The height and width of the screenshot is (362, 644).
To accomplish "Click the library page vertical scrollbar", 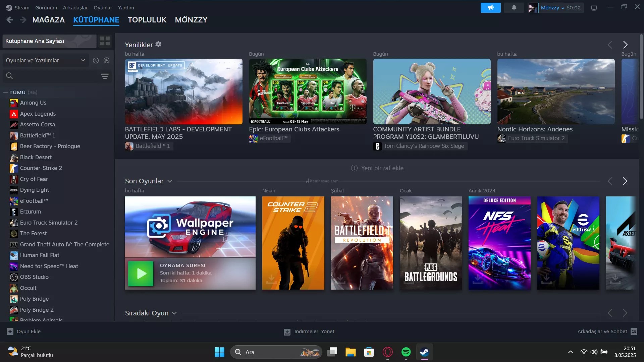I will coord(641,76).
